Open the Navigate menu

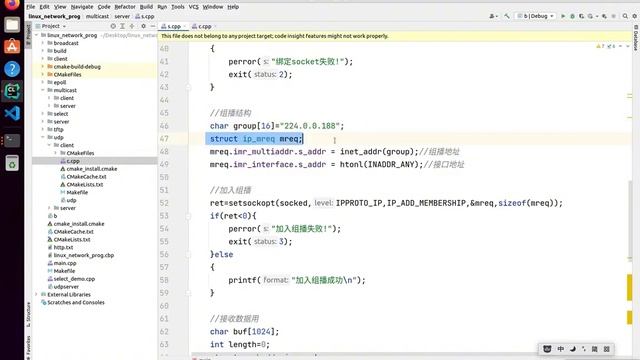[x=82, y=7]
